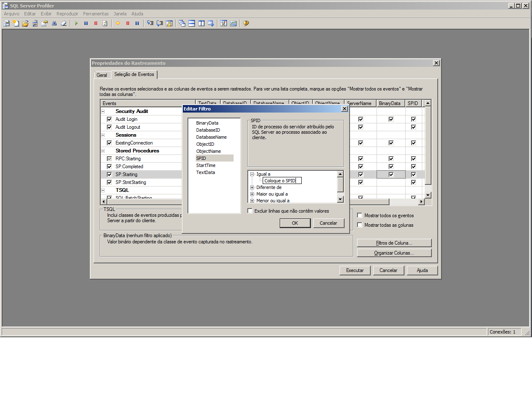Uncheck the ExistingConnection event checkbox

109,143
